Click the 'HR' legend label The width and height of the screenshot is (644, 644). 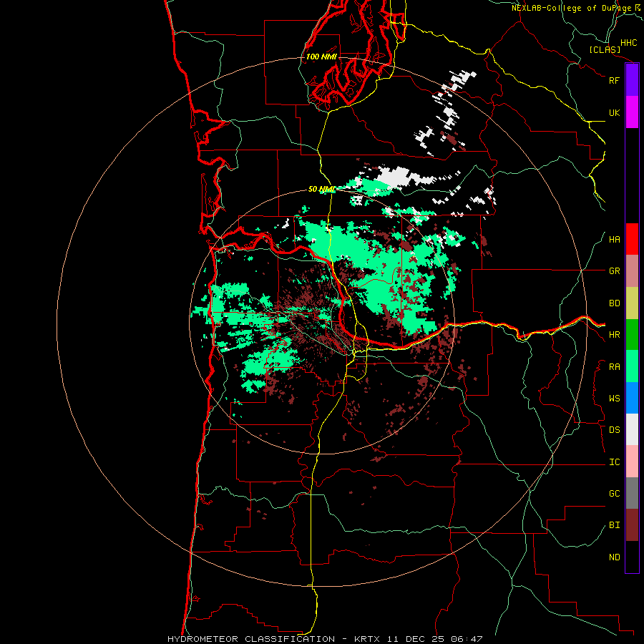(x=614, y=335)
